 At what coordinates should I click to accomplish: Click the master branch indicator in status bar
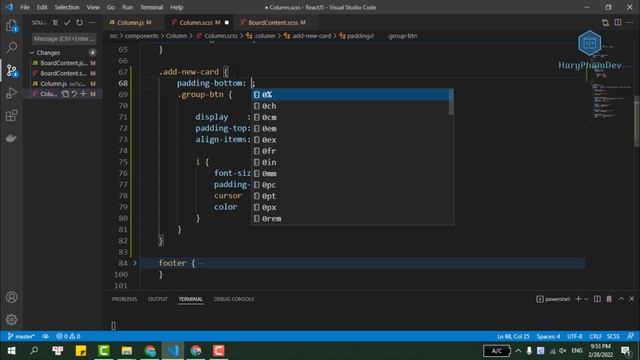tap(21, 336)
